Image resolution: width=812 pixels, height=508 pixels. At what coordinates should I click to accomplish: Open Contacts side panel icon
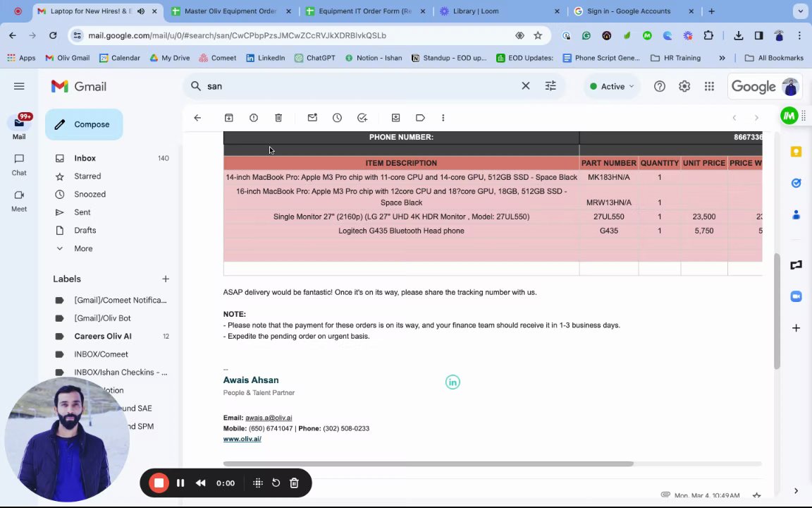pyautogui.click(x=796, y=214)
